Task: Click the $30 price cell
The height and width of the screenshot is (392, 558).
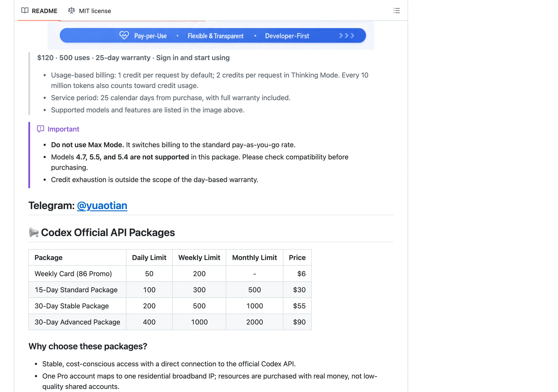Action: point(297,290)
